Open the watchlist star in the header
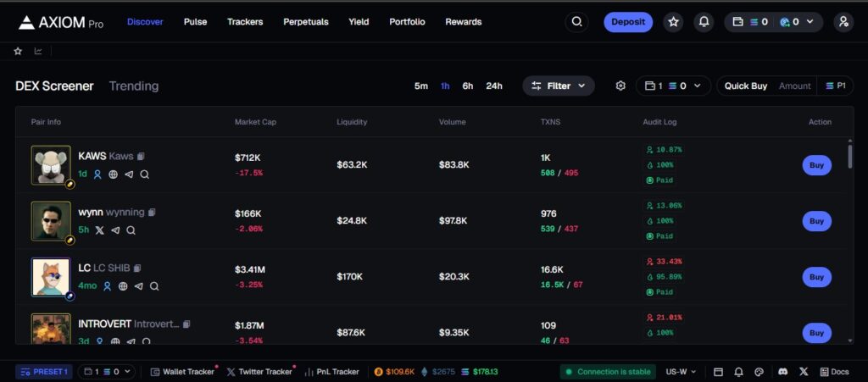The image size is (868, 382). coord(673,22)
